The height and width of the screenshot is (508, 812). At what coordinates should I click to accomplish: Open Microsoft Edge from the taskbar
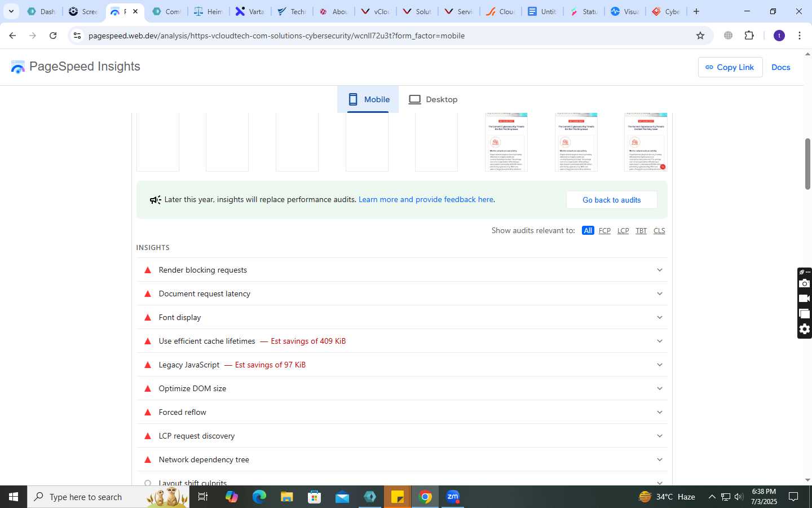tap(259, 497)
